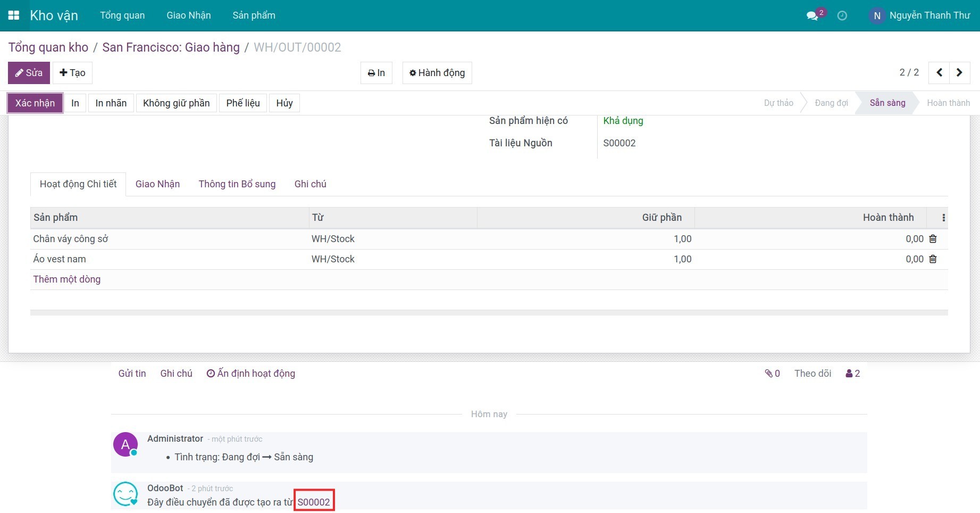Delete the Áo vest nam row

pyautogui.click(x=933, y=259)
